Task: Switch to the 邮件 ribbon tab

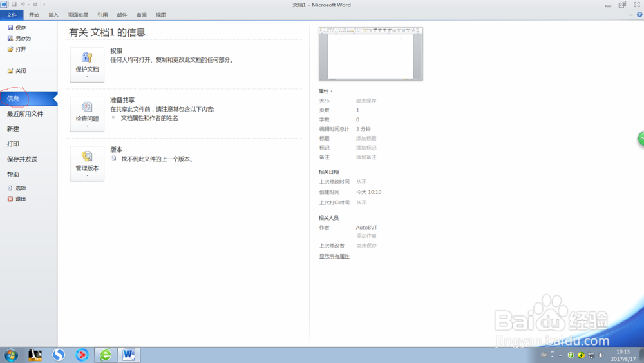Action: [x=122, y=15]
